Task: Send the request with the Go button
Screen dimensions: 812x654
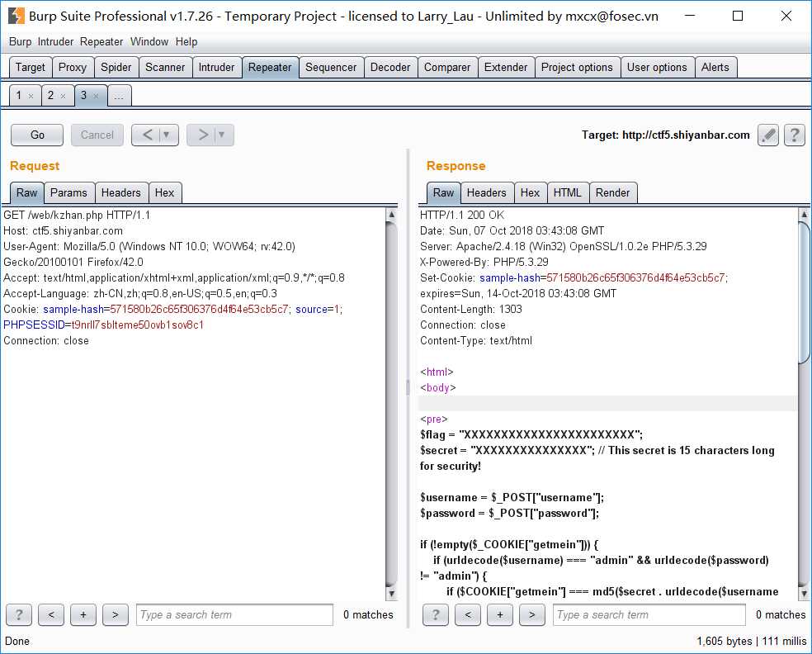Action: click(37, 135)
